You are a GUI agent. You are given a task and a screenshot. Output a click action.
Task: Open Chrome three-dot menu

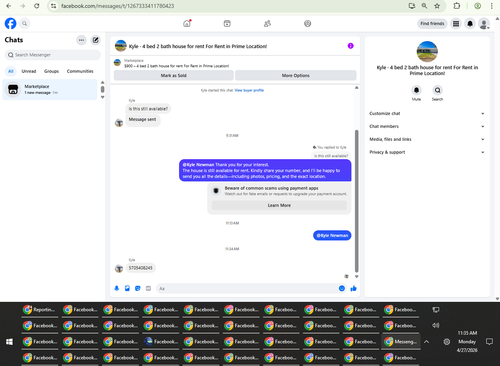(492, 6)
